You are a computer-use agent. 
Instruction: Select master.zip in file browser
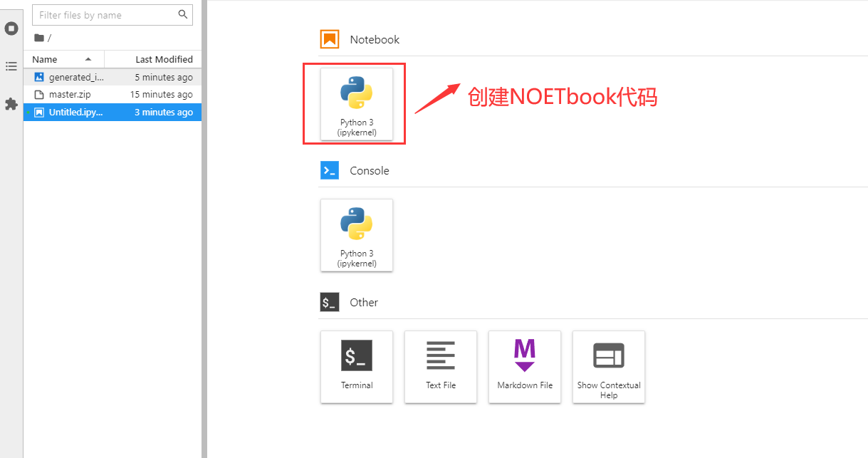(x=70, y=94)
